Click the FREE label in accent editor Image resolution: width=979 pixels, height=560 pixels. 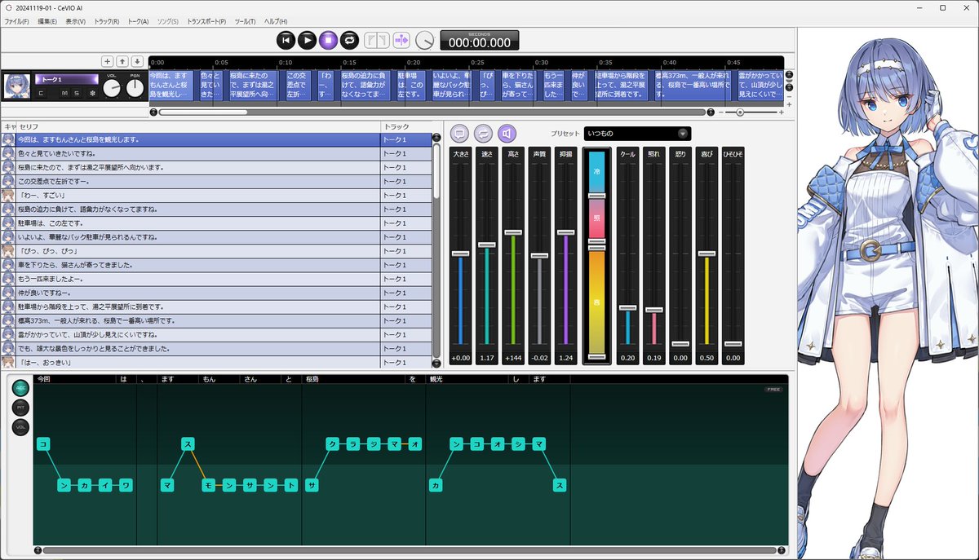(x=773, y=390)
